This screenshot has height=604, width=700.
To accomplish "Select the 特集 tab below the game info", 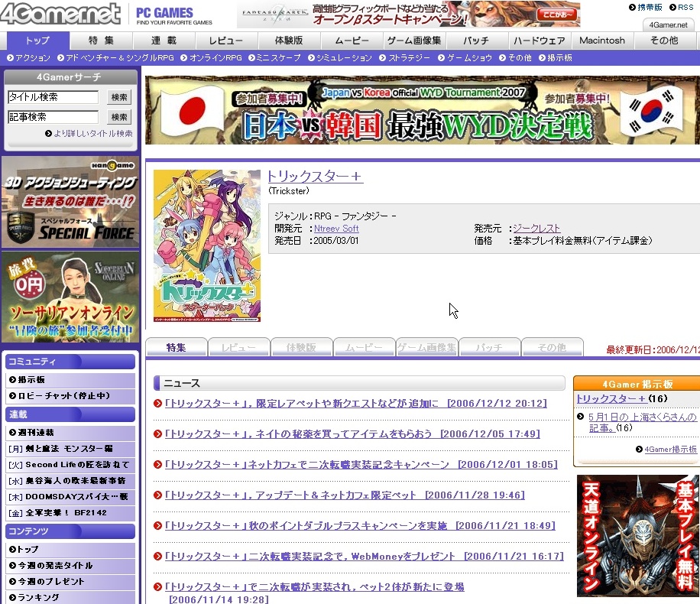I will [x=176, y=348].
